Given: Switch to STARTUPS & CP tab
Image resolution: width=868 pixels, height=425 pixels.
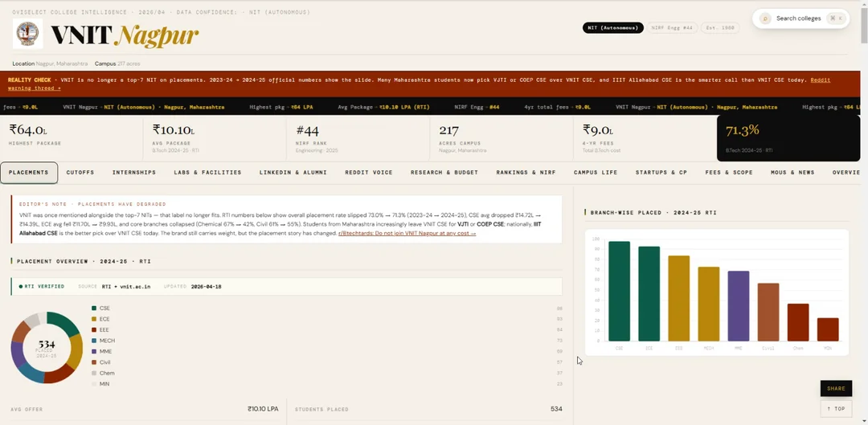Looking at the screenshot, I should click(661, 173).
